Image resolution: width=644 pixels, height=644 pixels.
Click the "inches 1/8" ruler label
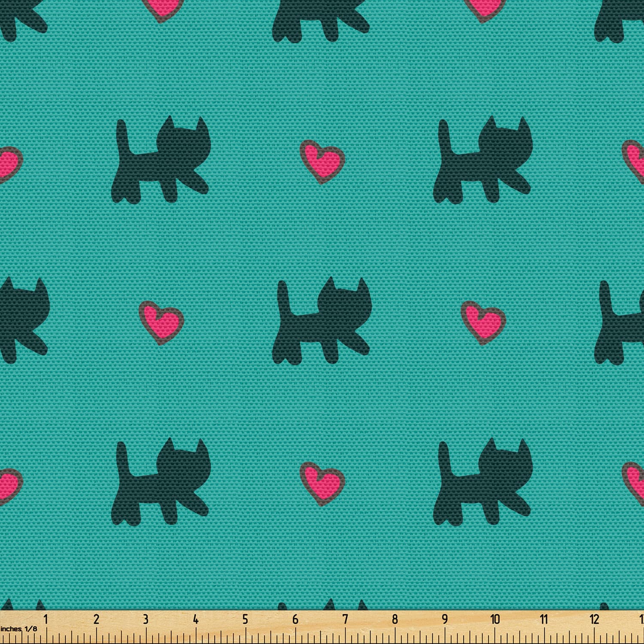[x=19, y=629]
